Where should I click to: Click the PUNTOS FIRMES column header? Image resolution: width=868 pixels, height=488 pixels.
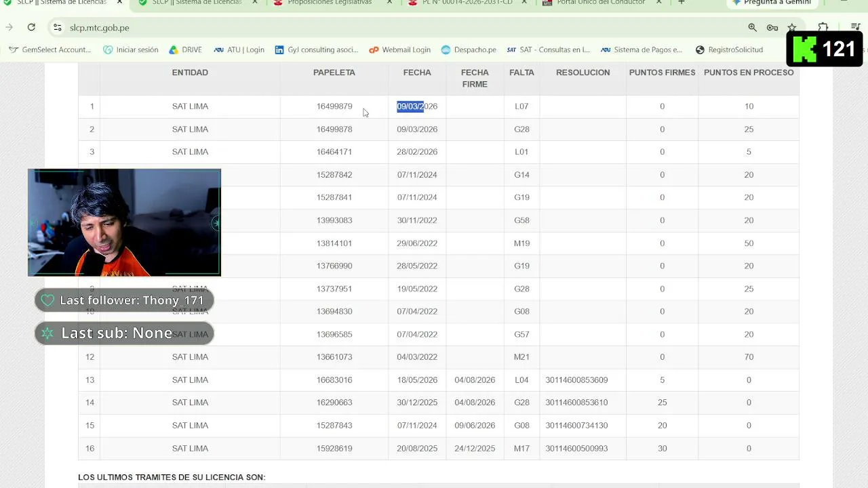tap(662, 73)
